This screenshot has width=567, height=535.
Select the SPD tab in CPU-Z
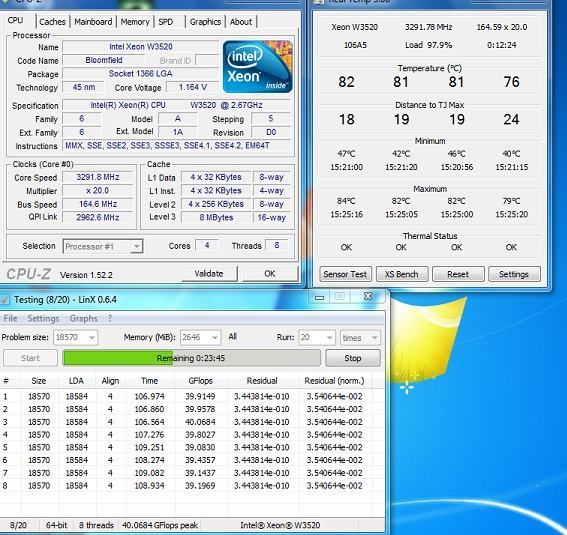pyautogui.click(x=166, y=22)
